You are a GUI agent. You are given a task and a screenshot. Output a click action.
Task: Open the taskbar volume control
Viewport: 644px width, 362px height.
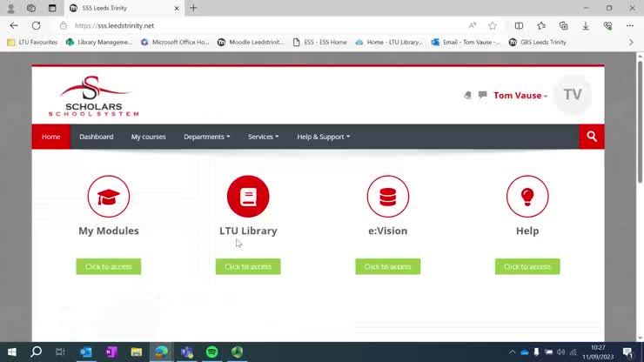[560, 352]
